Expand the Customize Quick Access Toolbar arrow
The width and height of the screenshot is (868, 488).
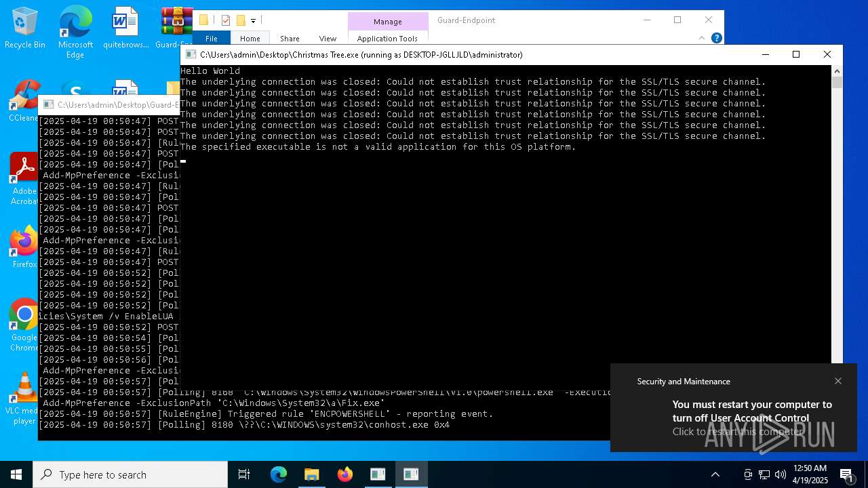(253, 21)
